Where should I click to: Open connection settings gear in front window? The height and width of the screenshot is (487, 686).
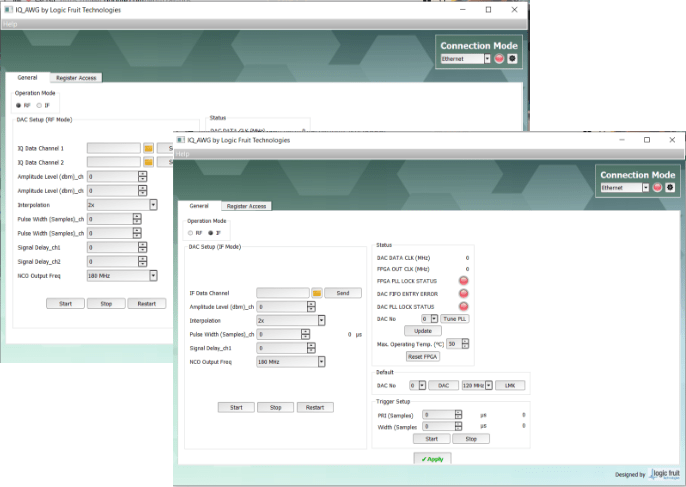coord(670,188)
